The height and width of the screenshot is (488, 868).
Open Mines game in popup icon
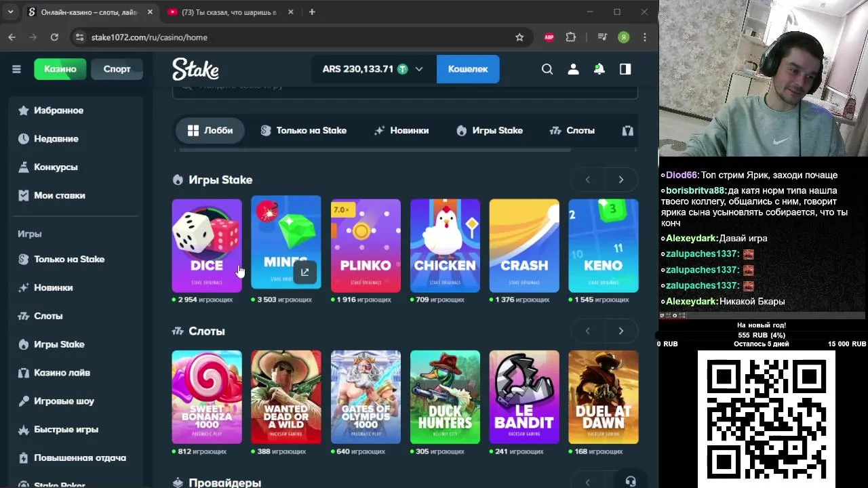[304, 272]
